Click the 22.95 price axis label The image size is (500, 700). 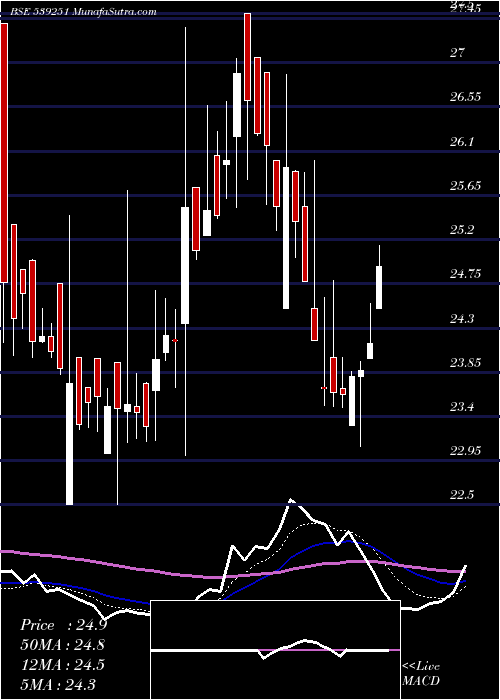click(x=466, y=450)
